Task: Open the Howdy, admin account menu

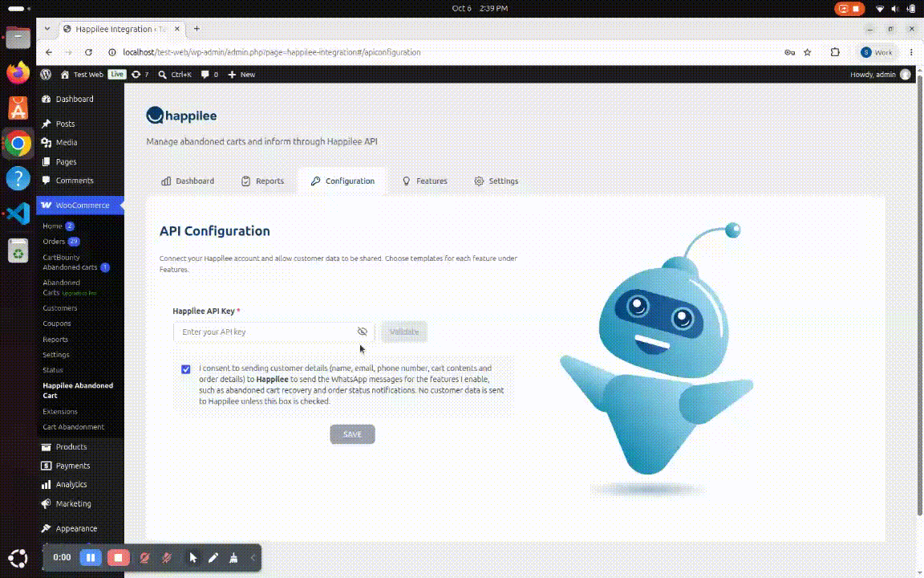Action: tap(881, 75)
